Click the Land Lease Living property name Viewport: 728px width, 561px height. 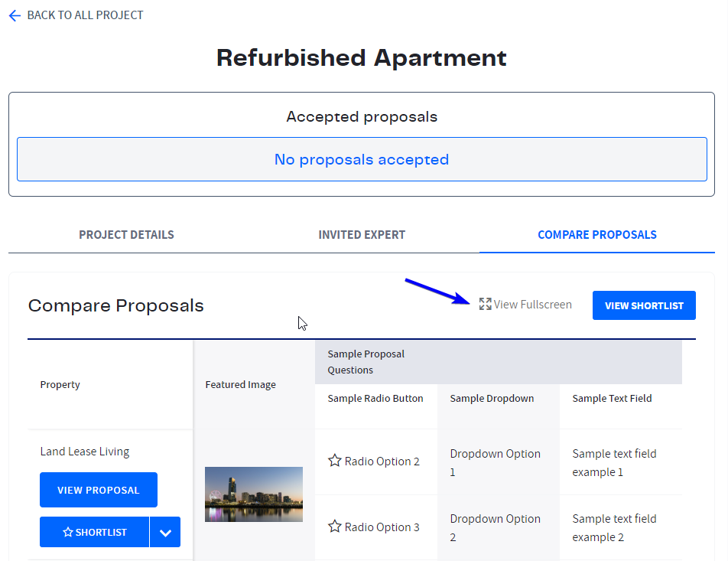click(84, 452)
